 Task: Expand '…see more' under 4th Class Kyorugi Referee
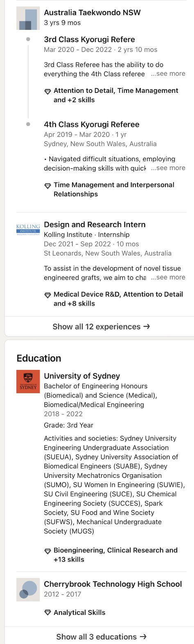click(168, 168)
